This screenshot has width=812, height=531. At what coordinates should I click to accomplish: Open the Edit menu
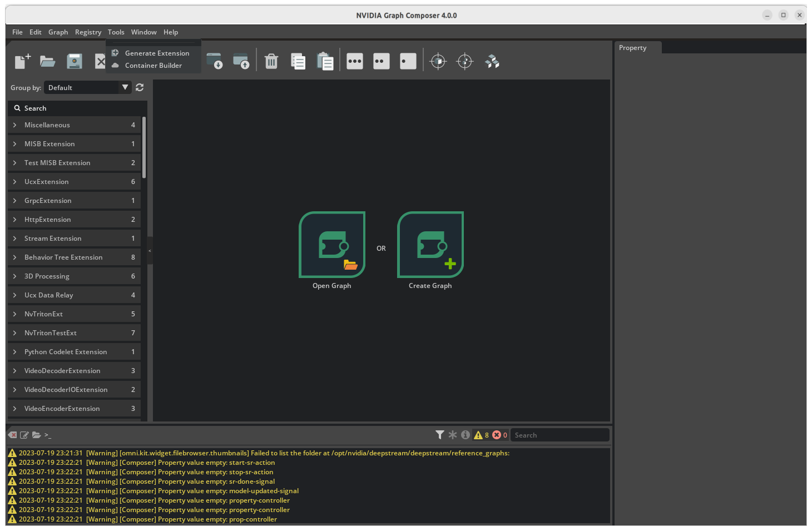tap(36, 32)
